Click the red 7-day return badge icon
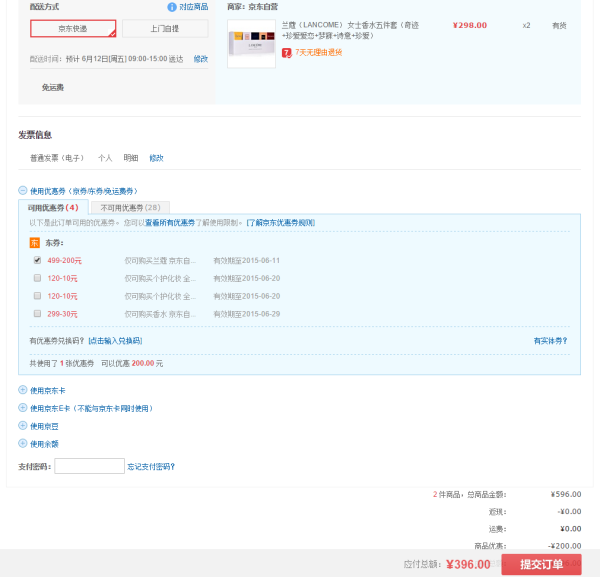This screenshot has height=577, width=600. 287,53
